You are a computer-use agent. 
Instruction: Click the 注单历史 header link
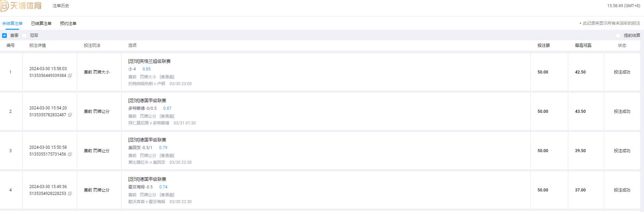click(x=61, y=6)
